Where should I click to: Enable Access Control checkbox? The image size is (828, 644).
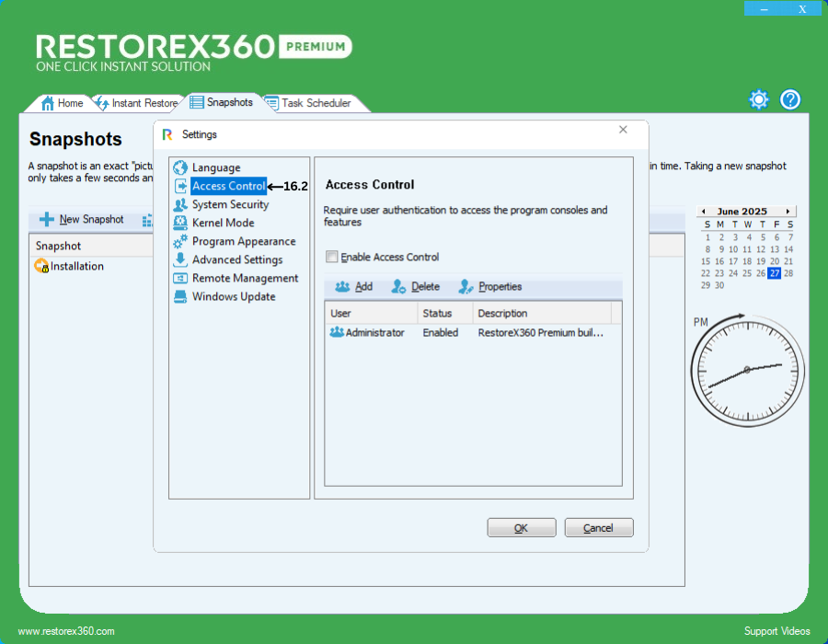point(332,257)
